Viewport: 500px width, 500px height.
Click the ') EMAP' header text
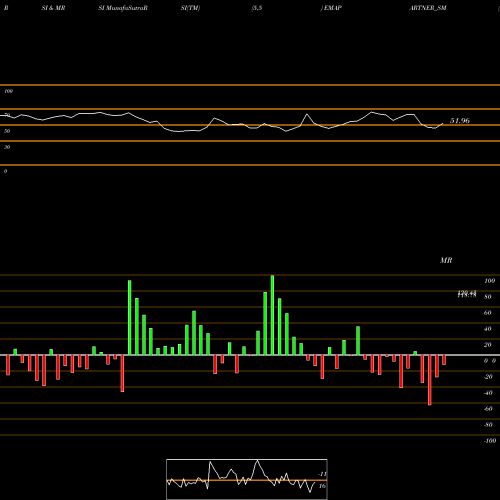click(331, 8)
